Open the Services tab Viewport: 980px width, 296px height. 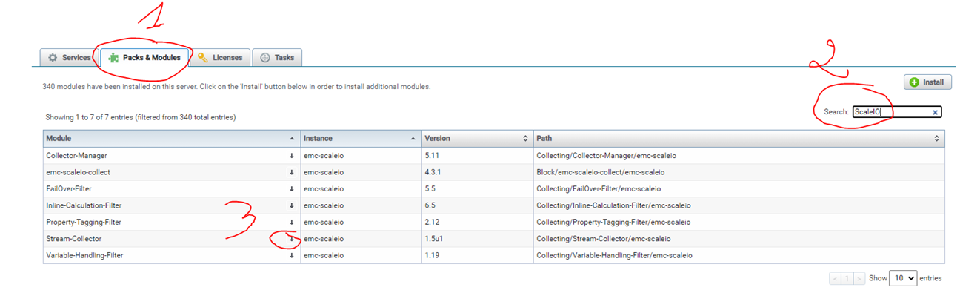pyautogui.click(x=69, y=58)
